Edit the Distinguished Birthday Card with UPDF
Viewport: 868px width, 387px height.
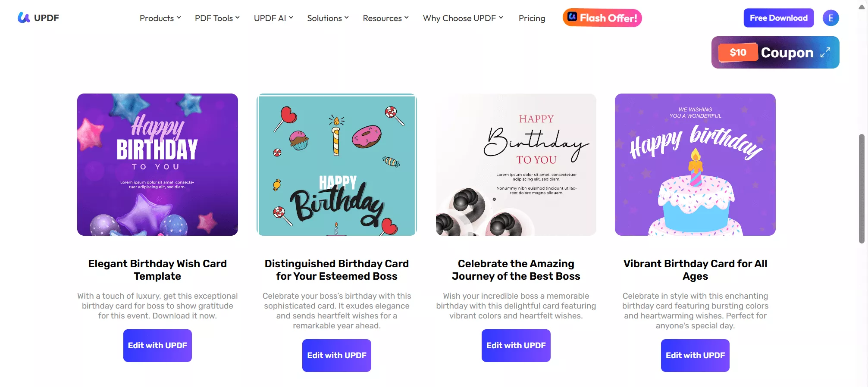coord(337,356)
